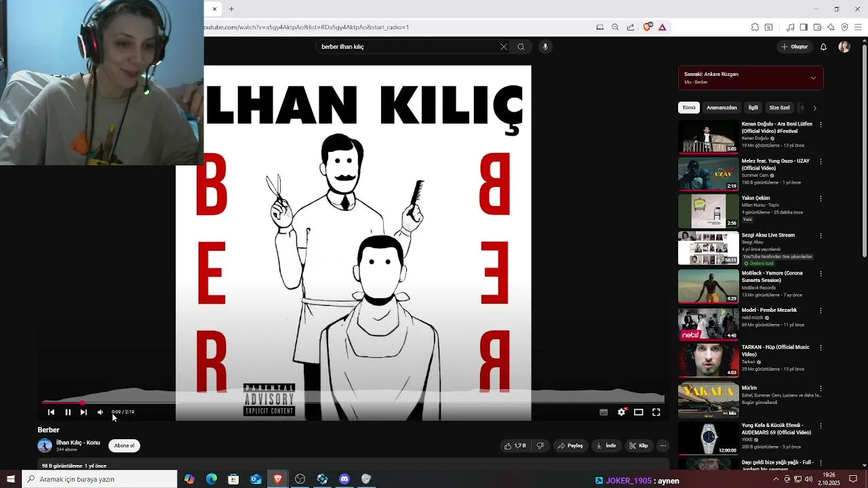Screen dimensions: 868x488
Task: Open İlhan Kılıç - Konu channel link
Action: click(x=78, y=443)
